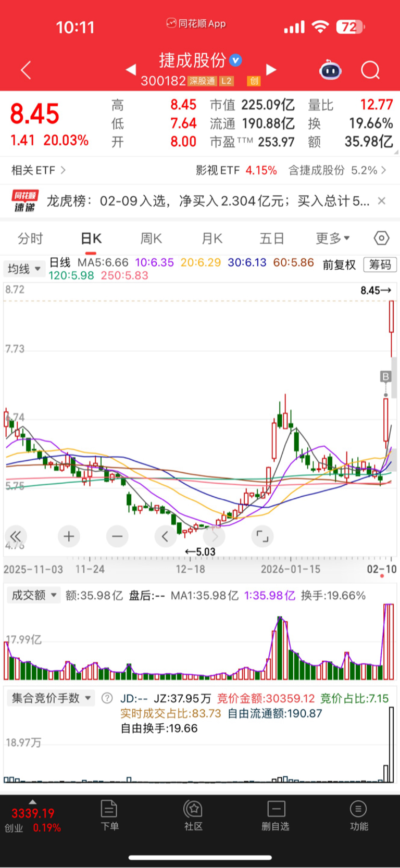Open stock search magnifier
Screen dimensions: 400x868
click(370, 70)
